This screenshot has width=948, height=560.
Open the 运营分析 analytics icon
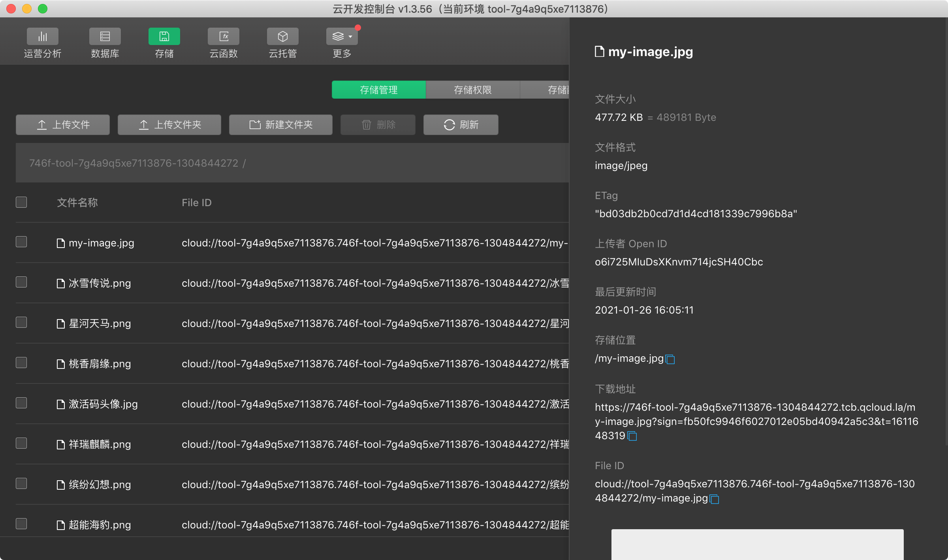pyautogui.click(x=42, y=37)
